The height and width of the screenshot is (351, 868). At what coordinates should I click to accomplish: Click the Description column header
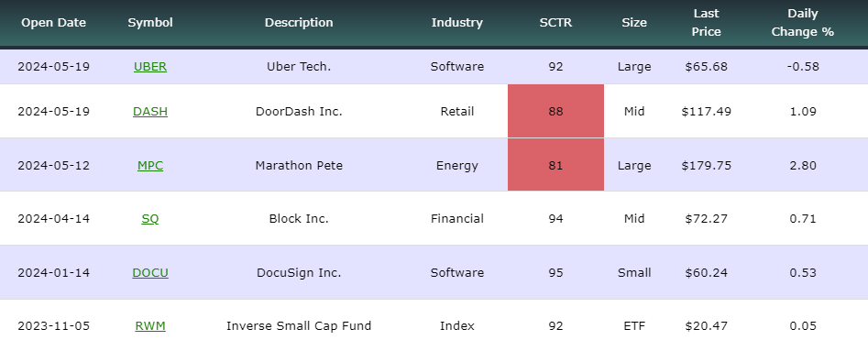pyautogui.click(x=299, y=23)
